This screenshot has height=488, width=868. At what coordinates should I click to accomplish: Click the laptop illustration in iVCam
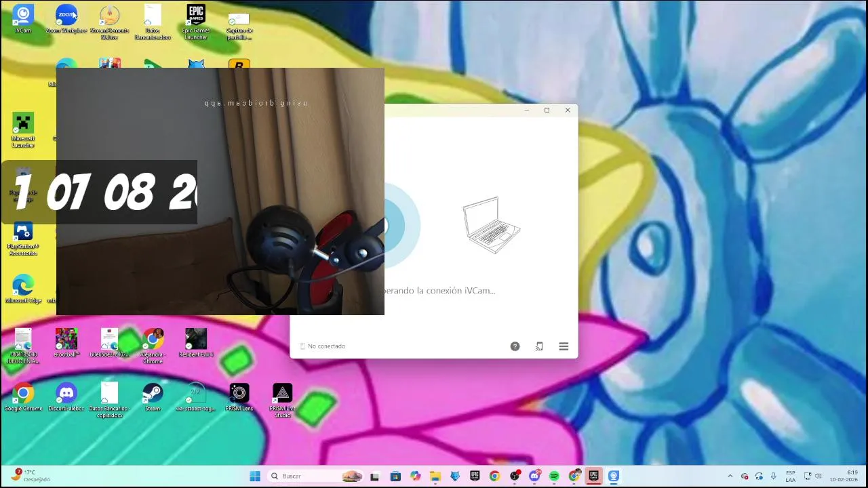[x=492, y=225]
